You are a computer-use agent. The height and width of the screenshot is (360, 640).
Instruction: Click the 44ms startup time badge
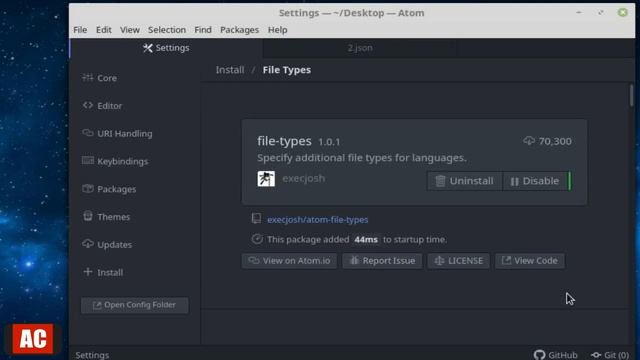point(366,239)
